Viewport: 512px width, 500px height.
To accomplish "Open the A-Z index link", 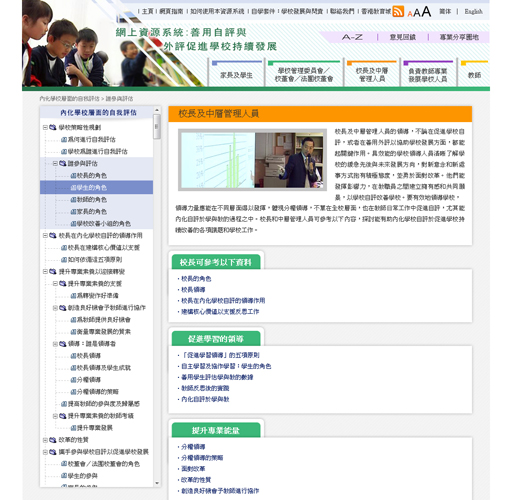I will point(352,37).
